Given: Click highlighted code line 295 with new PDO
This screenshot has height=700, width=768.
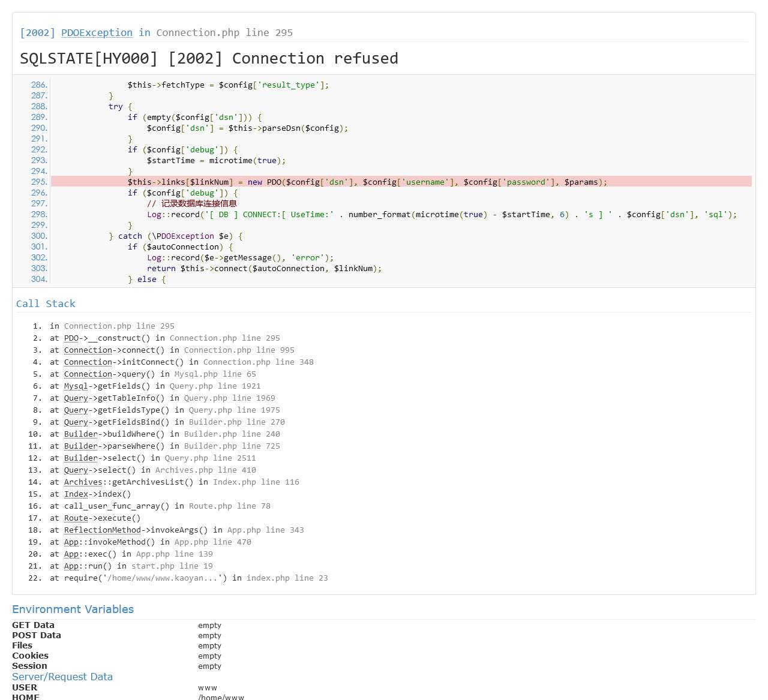Looking at the screenshot, I should click(x=401, y=182).
